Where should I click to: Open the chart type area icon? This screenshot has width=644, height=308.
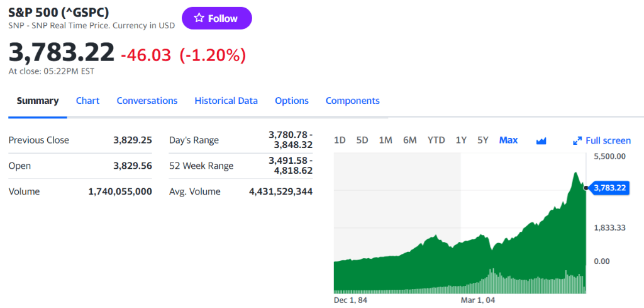tap(541, 141)
